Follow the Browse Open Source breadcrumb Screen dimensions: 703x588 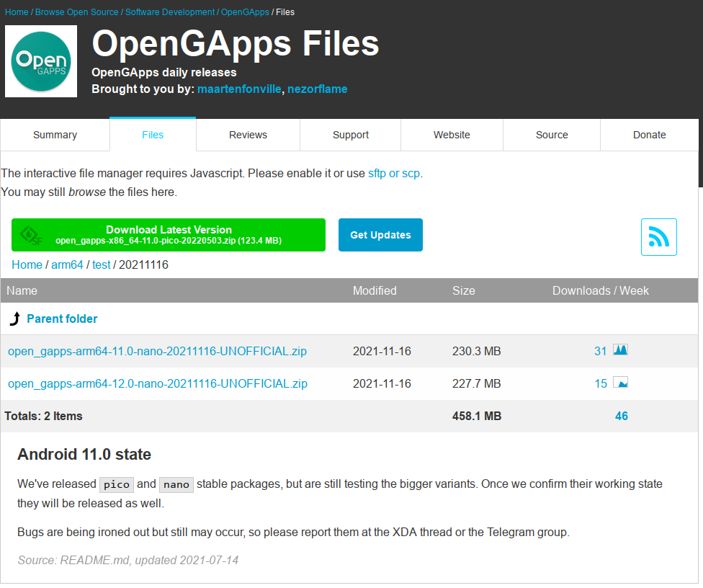point(76,12)
